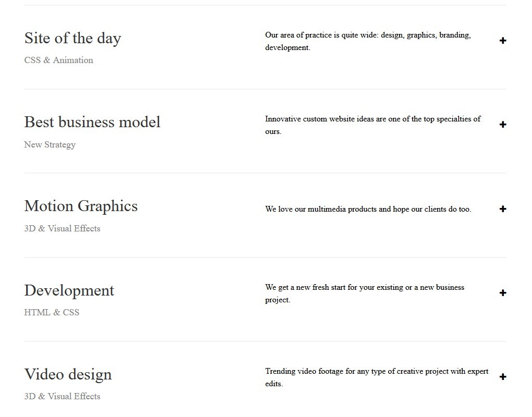Click the 'Innovative custom website ideas' text
This screenshot has height=417, width=532.
[372, 125]
